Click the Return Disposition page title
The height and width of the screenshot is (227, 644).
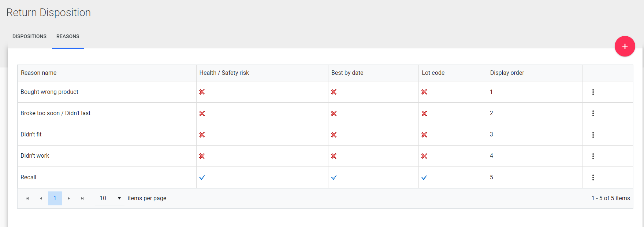[49, 12]
